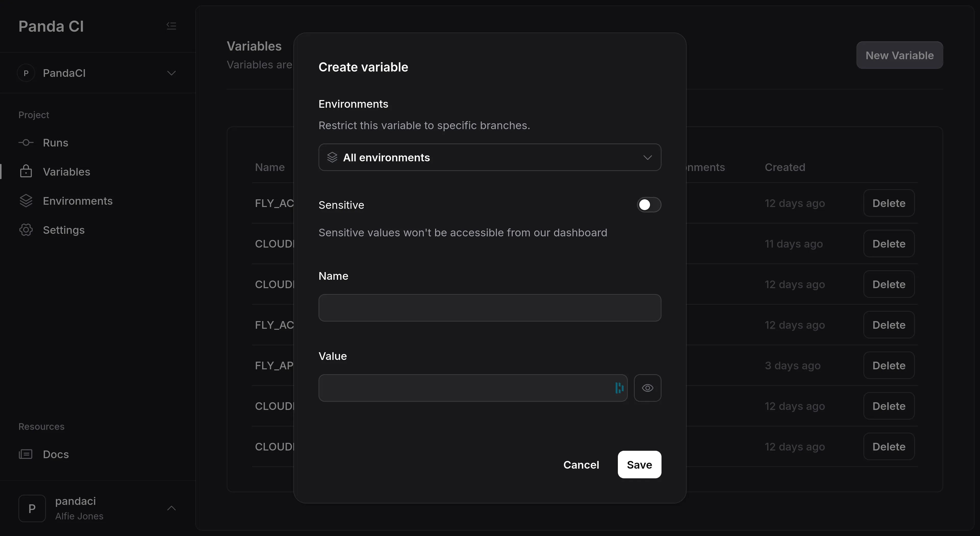Click the Environments layers icon in sidebar
Viewport: 980px width, 536px height.
[x=26, y=201]
